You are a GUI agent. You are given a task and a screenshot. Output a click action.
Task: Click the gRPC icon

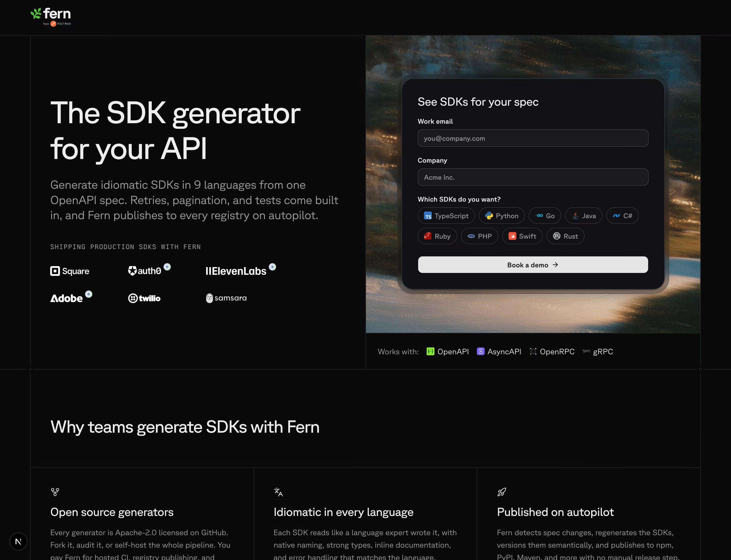click(x=586, y=351)
